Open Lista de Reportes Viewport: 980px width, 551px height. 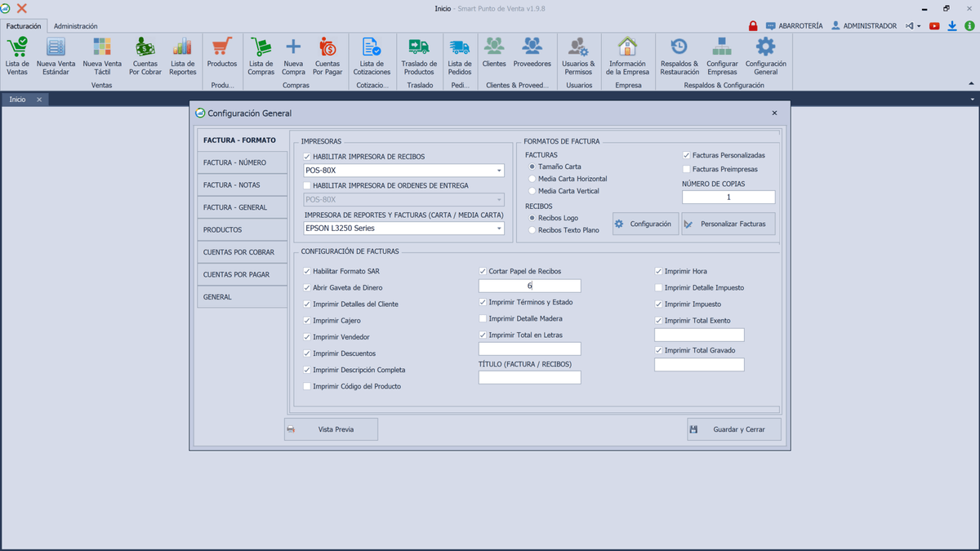[183, 56]
